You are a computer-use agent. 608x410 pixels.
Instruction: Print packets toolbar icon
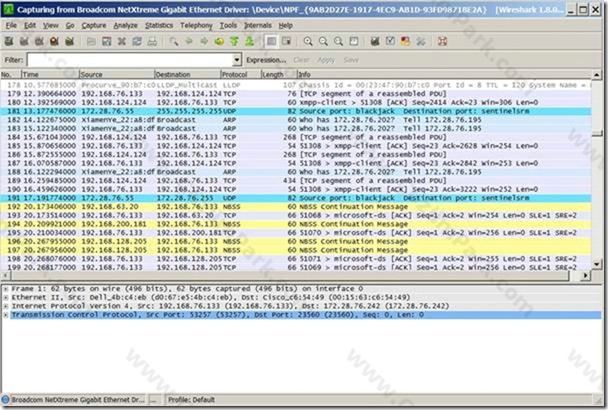152,41
